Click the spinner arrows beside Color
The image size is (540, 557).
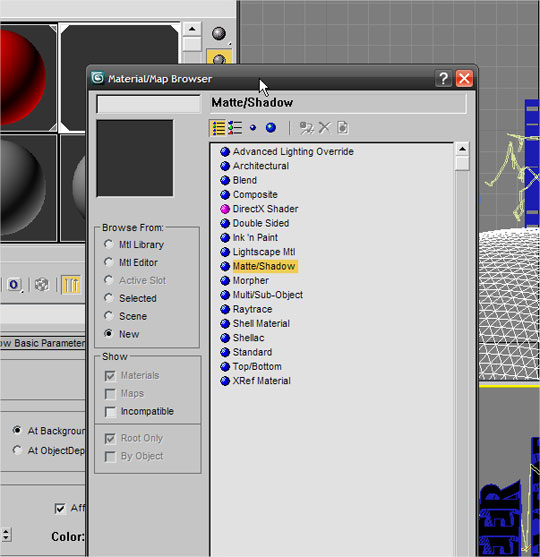(x=6, y=535)
